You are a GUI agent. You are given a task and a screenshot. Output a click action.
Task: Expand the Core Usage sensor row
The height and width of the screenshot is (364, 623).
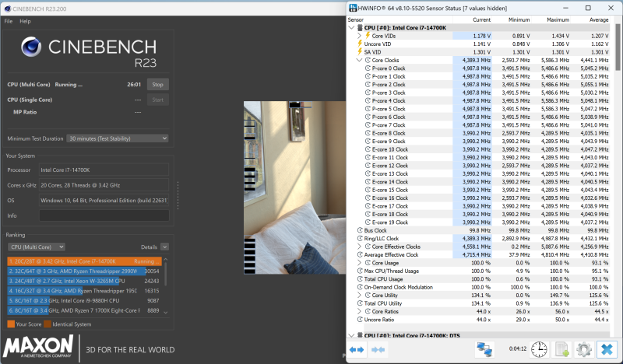pos(359,263)
